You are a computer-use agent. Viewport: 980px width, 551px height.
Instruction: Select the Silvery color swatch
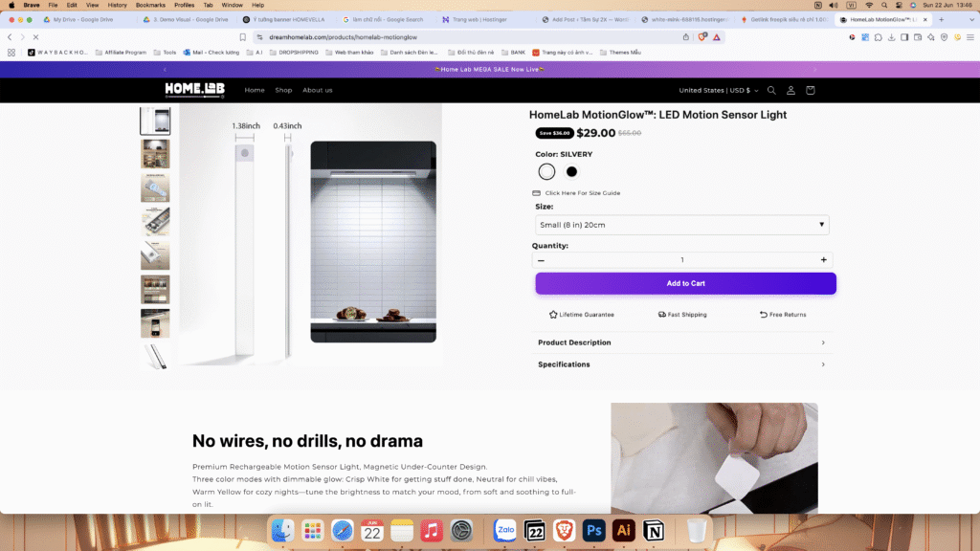pos(546,171)
